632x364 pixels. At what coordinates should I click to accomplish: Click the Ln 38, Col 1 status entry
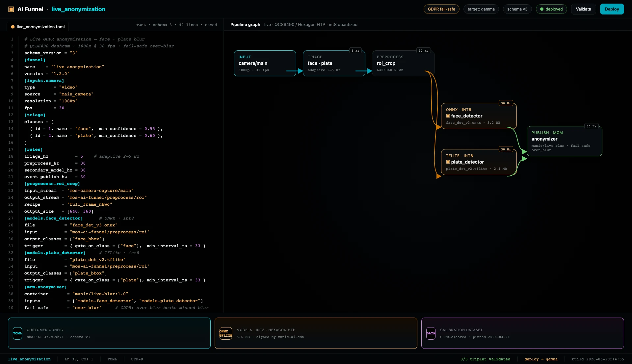point(79,359)
